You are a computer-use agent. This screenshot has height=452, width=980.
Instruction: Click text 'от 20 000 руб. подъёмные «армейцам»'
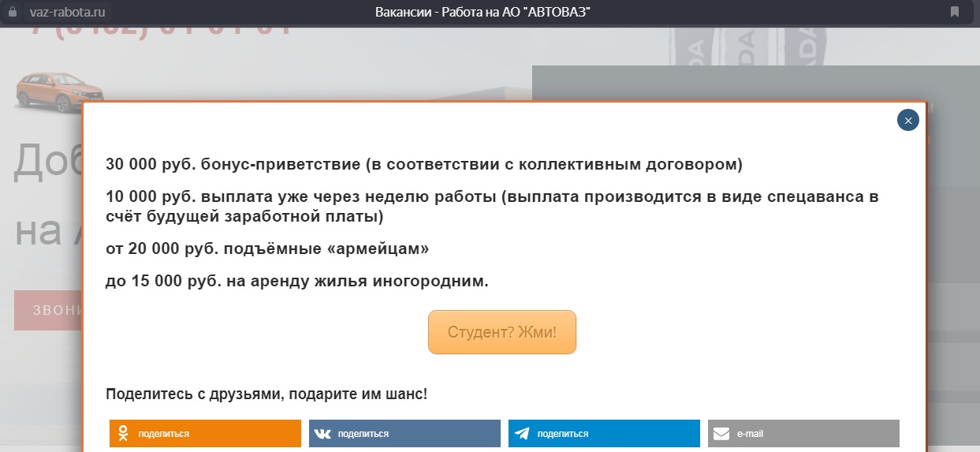click(x=267, y=248)
